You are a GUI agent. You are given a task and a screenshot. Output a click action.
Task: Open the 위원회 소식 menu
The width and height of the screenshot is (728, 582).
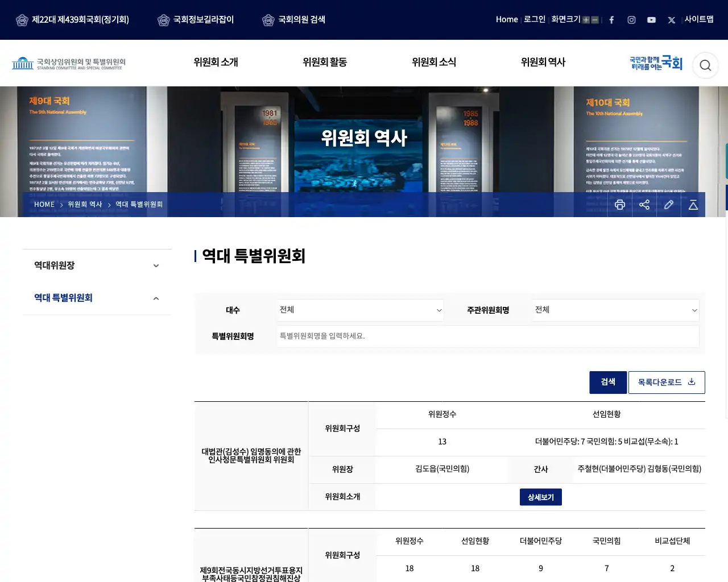(x=434, y=63)
